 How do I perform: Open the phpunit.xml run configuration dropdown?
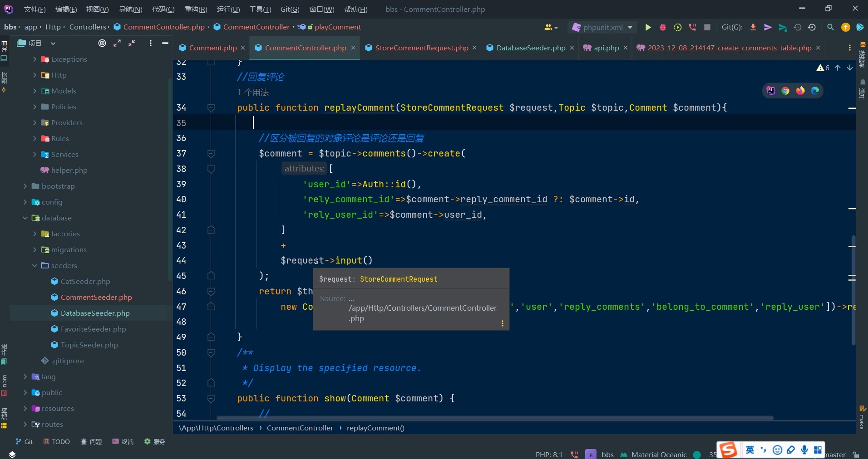[630, 27]
